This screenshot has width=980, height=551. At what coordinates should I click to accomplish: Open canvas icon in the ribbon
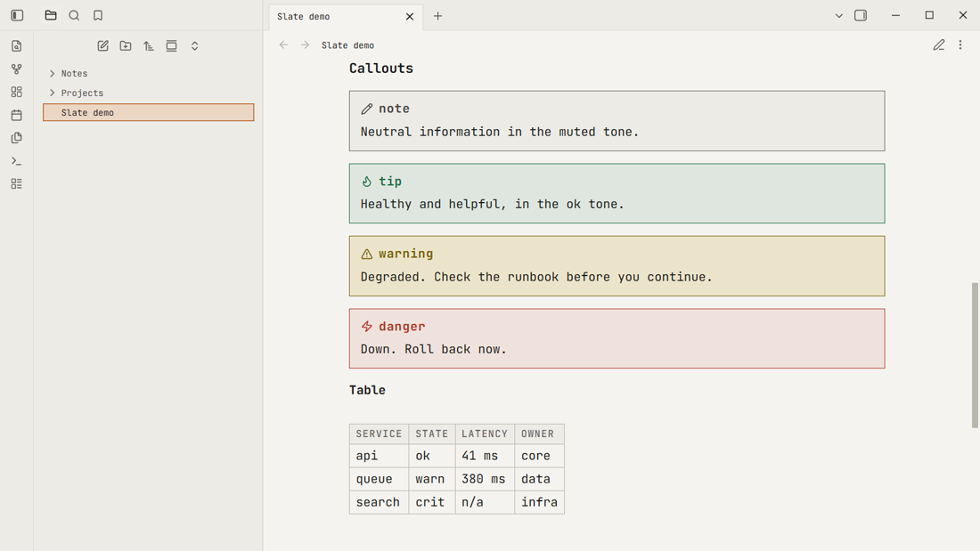[x=17, y=92]
